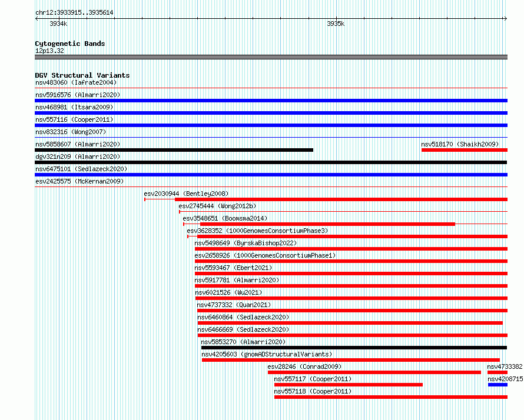This screenshot has width=524, height=420.
Task: Click the nsv483060 (Iafrate2004) variant label
Action: click(76, 82)
